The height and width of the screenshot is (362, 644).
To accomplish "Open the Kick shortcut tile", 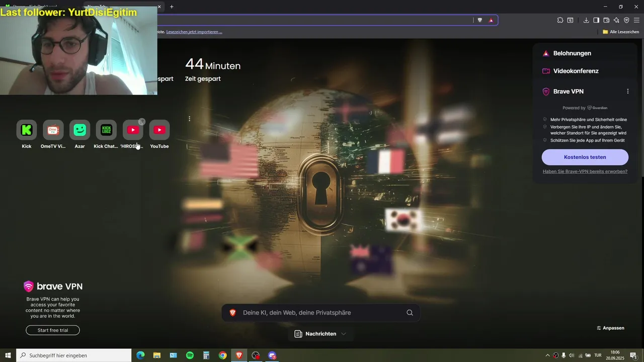I will [27, 134].
